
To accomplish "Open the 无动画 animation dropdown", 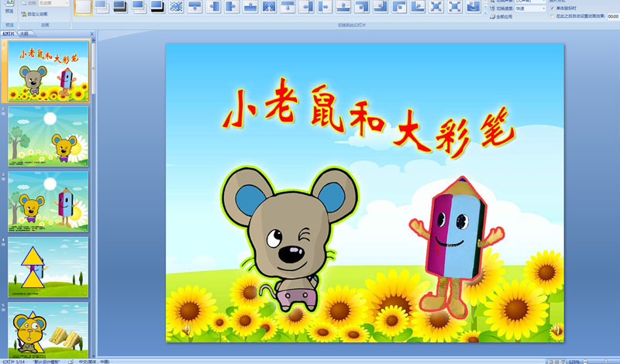I will pyautogui.click(x=53, y=3).
